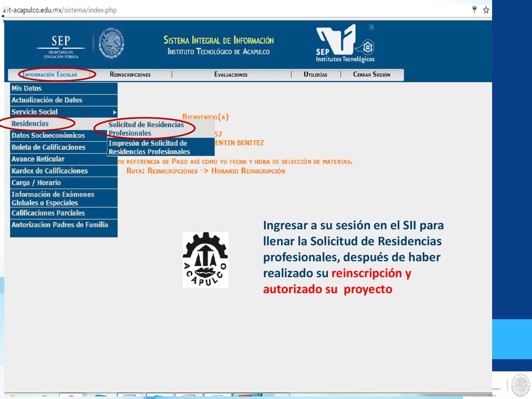The height and width of the screenshot is (399, 532).
Task: Open Boleta de Calificaciones
Action: coord(59,147)
